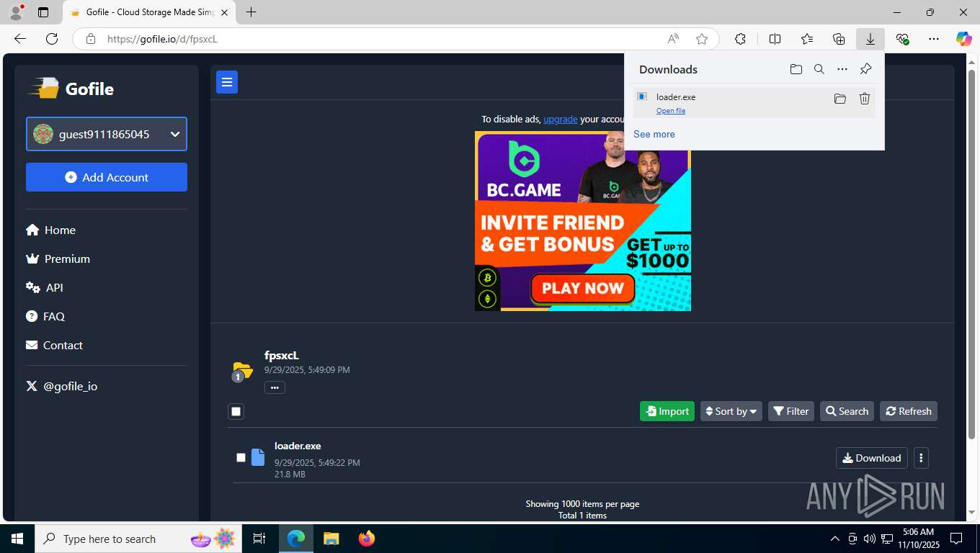Image resolution: width=980 pixels, height=553 pixels.
Task: Open Favorites list icon in toolbar
Action: point(807,39)
